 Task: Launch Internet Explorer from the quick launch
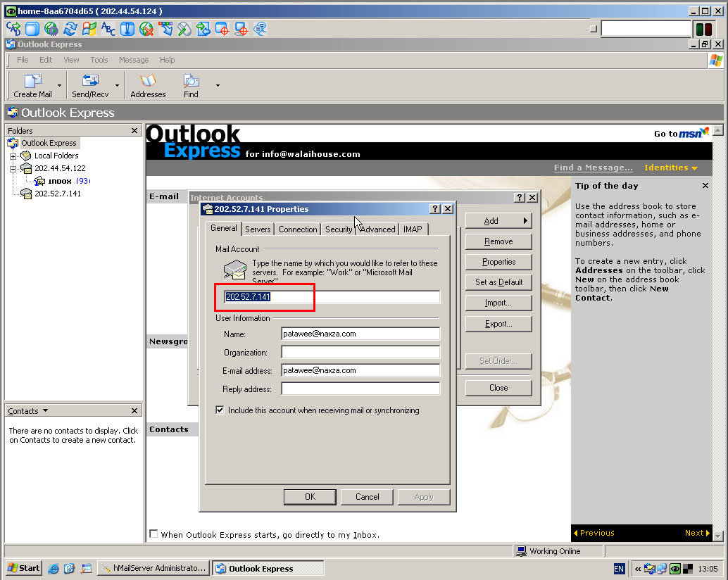[x=54, y=569]
